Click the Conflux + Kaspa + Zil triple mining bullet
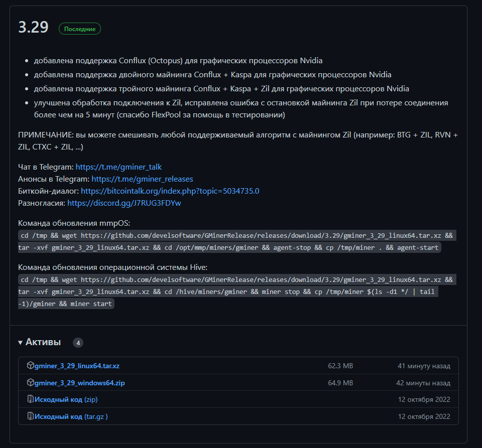The width and height of the screenshot is (482, 448). (221, 89)
